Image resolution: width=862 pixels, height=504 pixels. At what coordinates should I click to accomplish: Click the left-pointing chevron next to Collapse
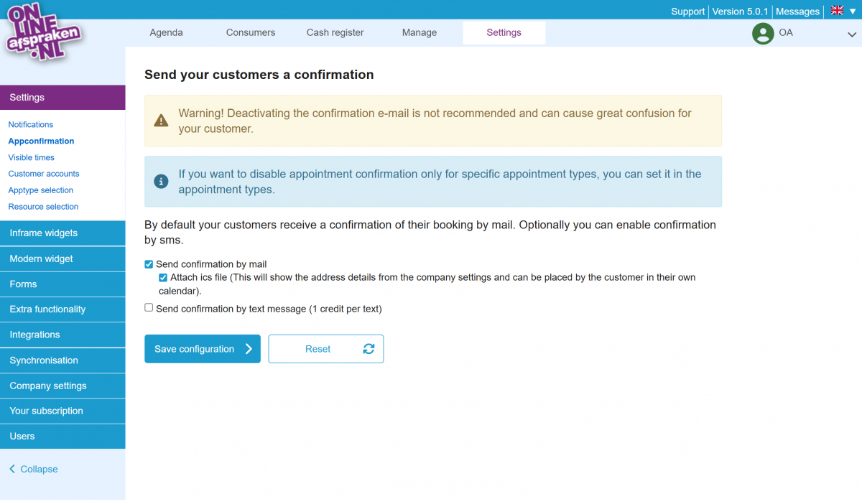pos(11,469)
